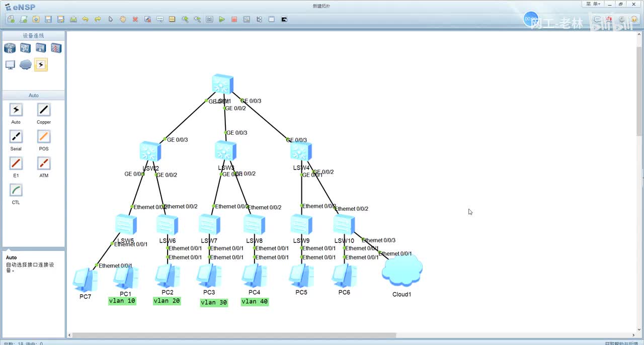The width and height of the screenshot is (644, 345).
Task: Select the LSW6 access switch
Action: tap(167, 225)
